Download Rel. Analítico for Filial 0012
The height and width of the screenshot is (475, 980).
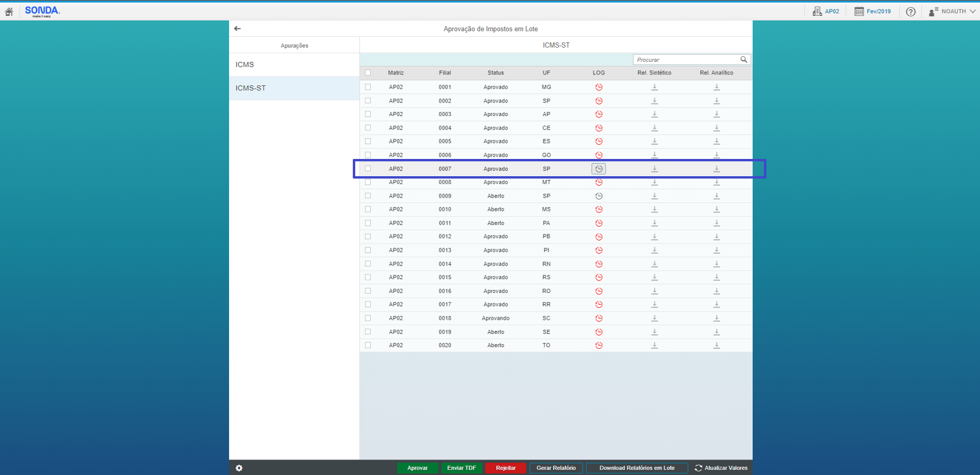(x=716, y=236)
